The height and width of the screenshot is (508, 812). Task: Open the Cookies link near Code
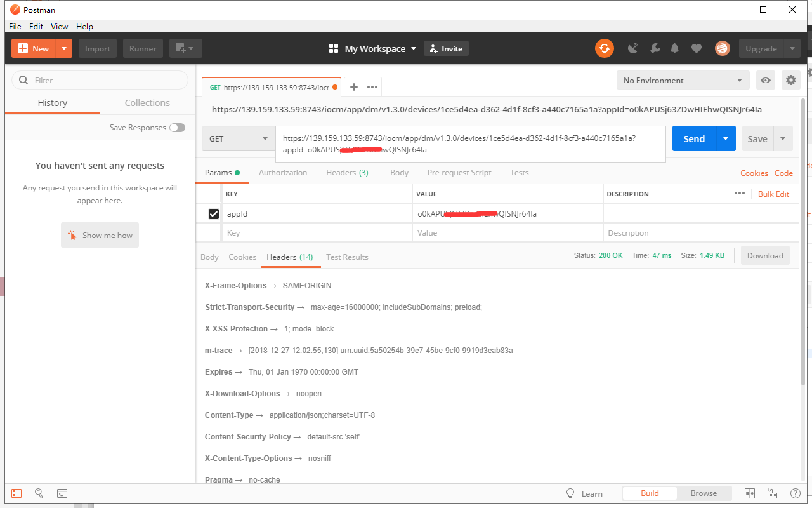click(x=754, y=173)
